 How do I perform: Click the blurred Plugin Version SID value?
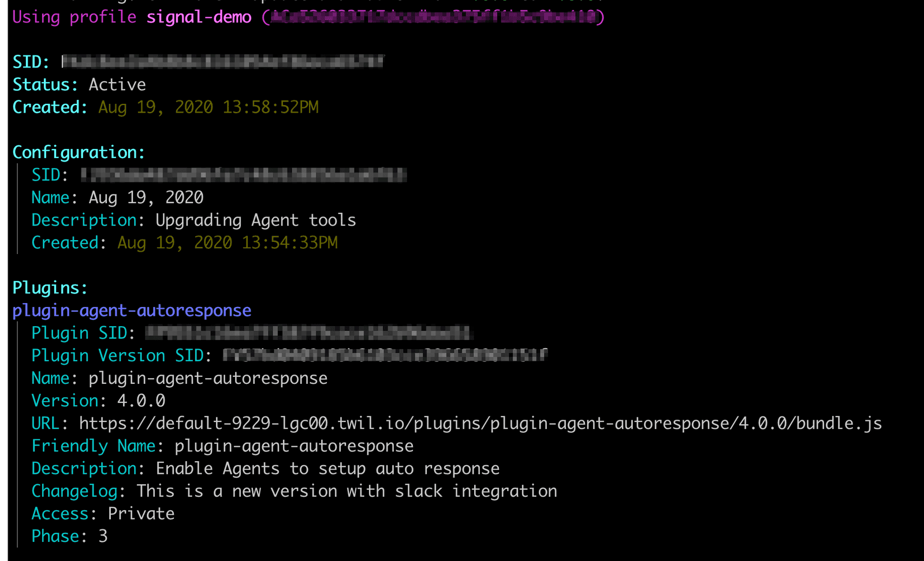(x=385, y=356)
